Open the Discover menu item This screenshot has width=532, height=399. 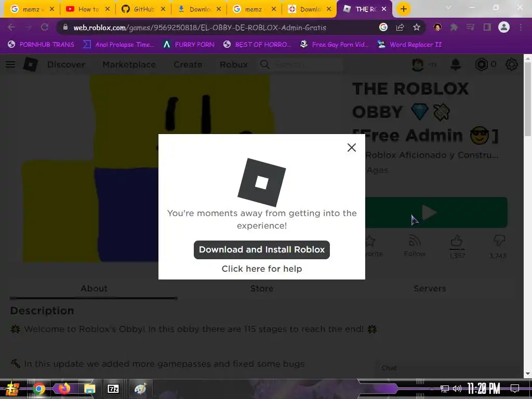tap(66, 64)
